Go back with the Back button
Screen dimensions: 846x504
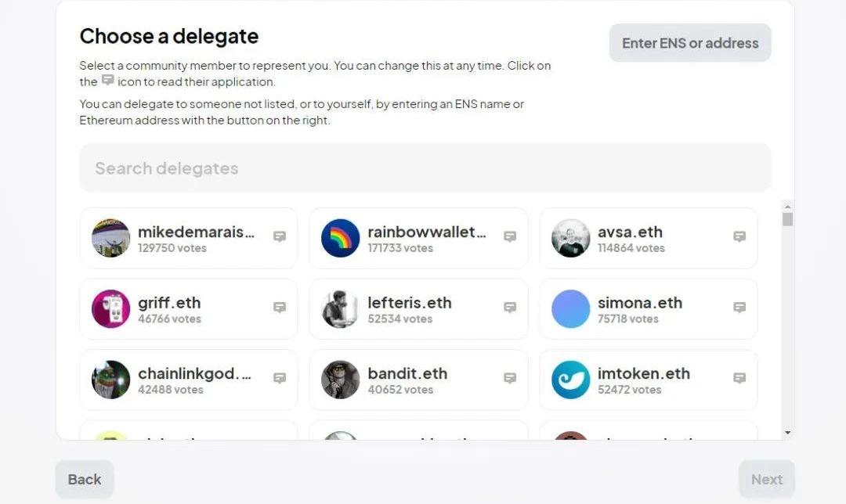click(85, 479)
